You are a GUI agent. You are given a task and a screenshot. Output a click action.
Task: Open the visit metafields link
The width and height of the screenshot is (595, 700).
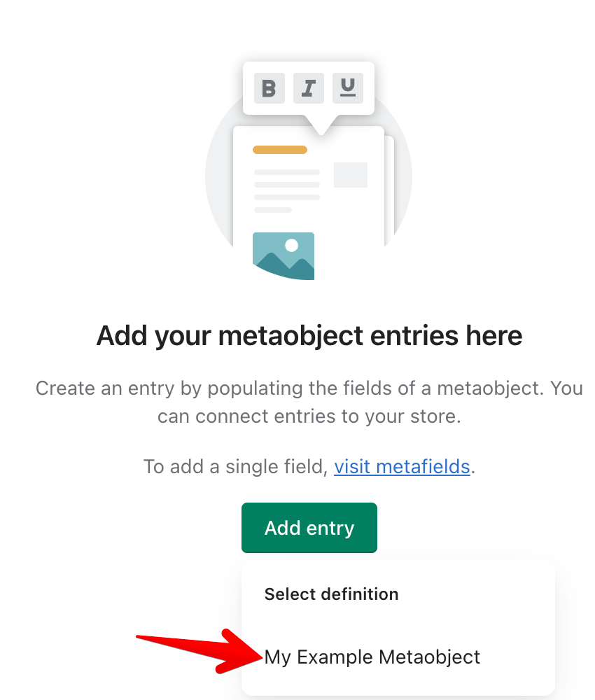(x=402, y=466)
